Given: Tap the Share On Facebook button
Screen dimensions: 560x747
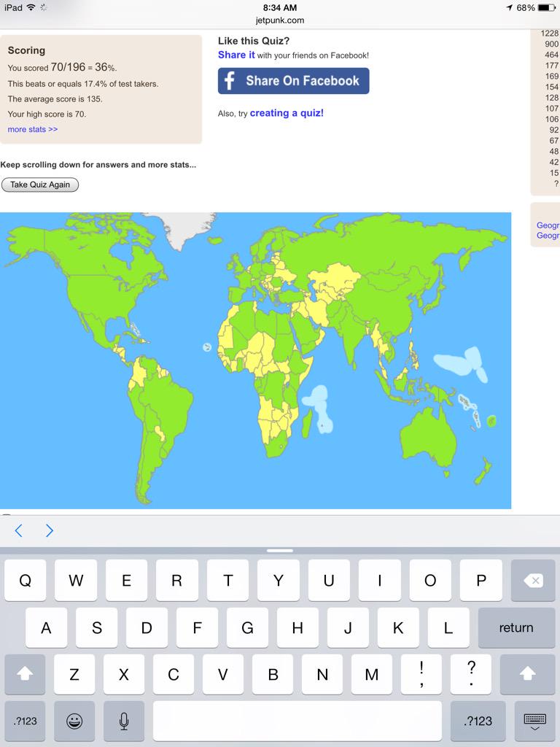Looking at the screenshot, I should click(293, 80).
